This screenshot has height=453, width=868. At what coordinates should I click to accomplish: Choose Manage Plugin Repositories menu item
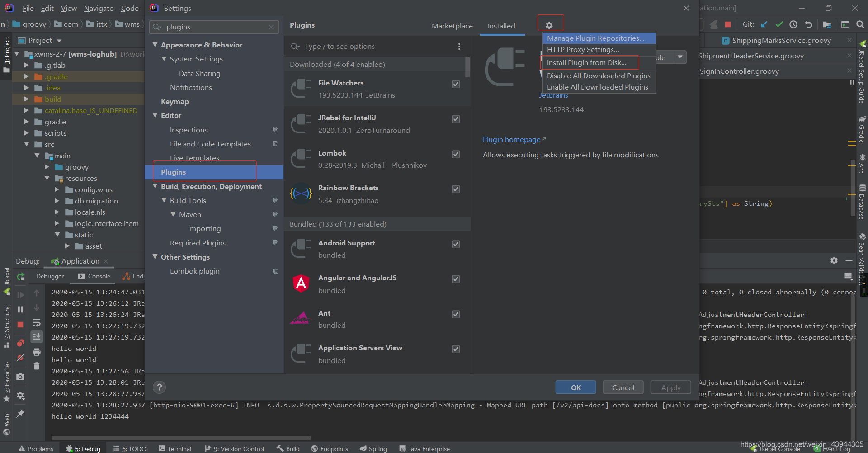pos(599,38)
